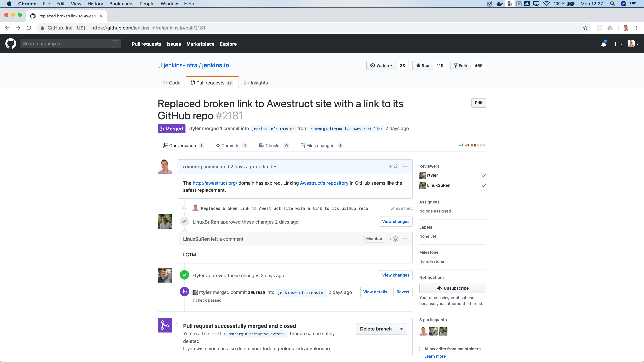The height and width of the screenshot is (362, 644).
Task: Open macOS Notification Center icon
Action: (x=633, y=4)
